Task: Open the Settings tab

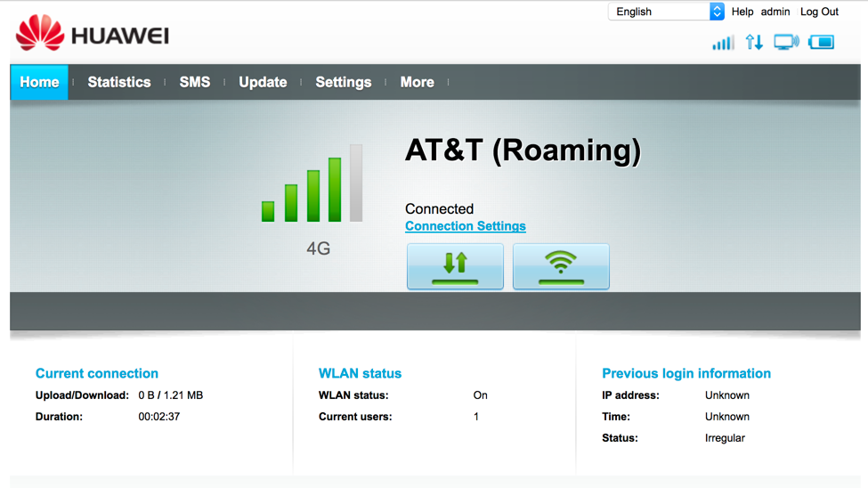Action: tap(344, 82)
